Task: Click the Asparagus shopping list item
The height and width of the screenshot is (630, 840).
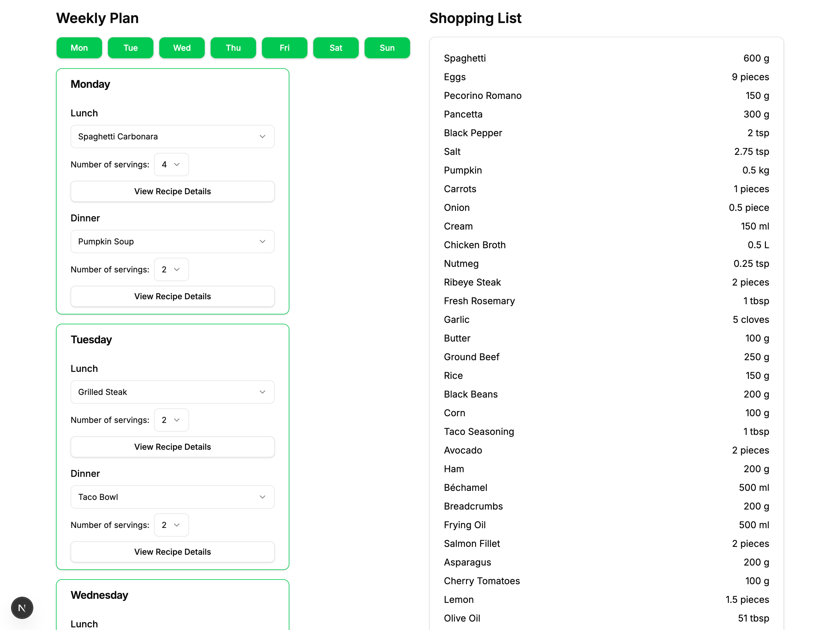Action: (606, 562)
